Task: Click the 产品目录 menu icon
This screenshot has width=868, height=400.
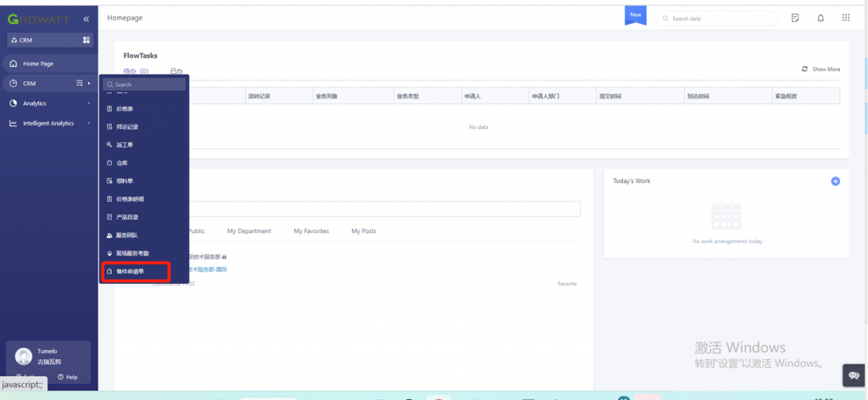Action: pos(109,217)
